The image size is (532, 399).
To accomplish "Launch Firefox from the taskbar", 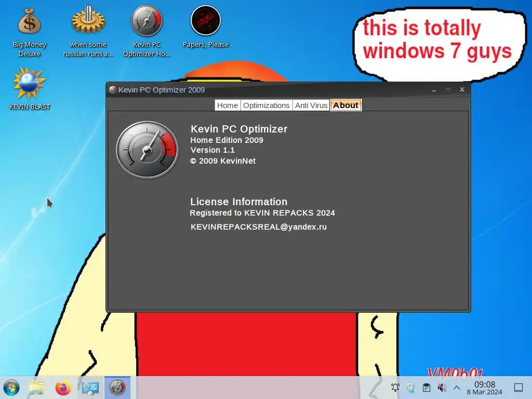I will pos(63,388).
